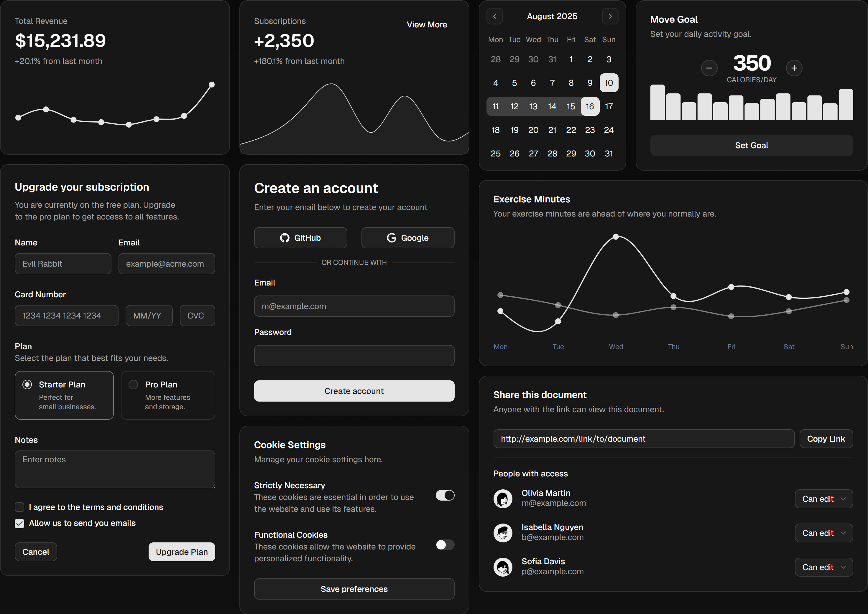Go to previous month in calendar
The width and height of the screenshot is (868, 614).
click(x=494, y=16)
